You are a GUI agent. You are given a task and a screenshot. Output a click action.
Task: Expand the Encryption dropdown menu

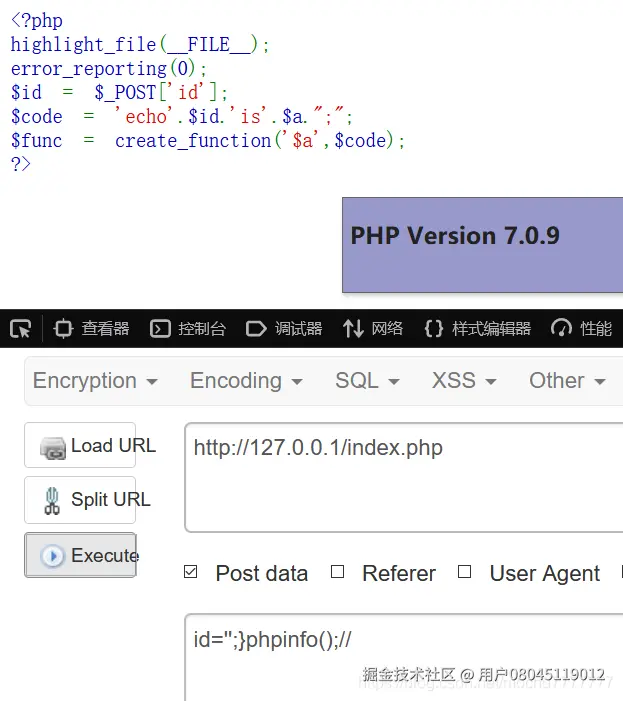tap(95, 381)
